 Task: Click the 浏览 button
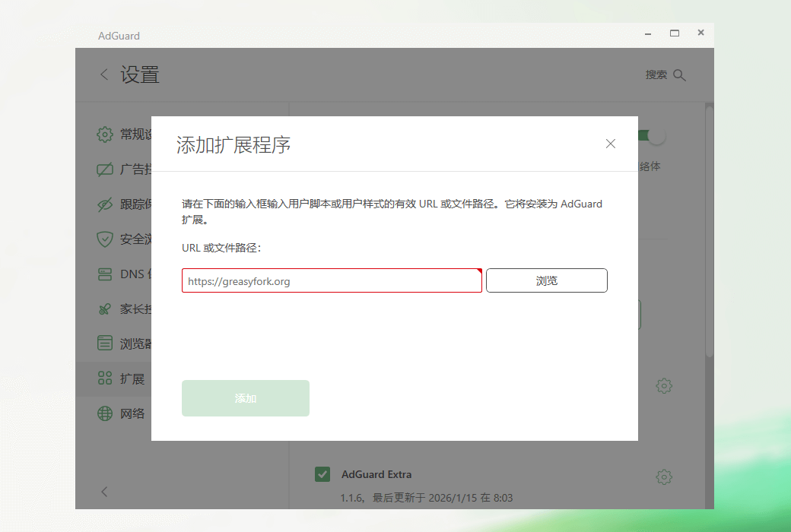546,280
